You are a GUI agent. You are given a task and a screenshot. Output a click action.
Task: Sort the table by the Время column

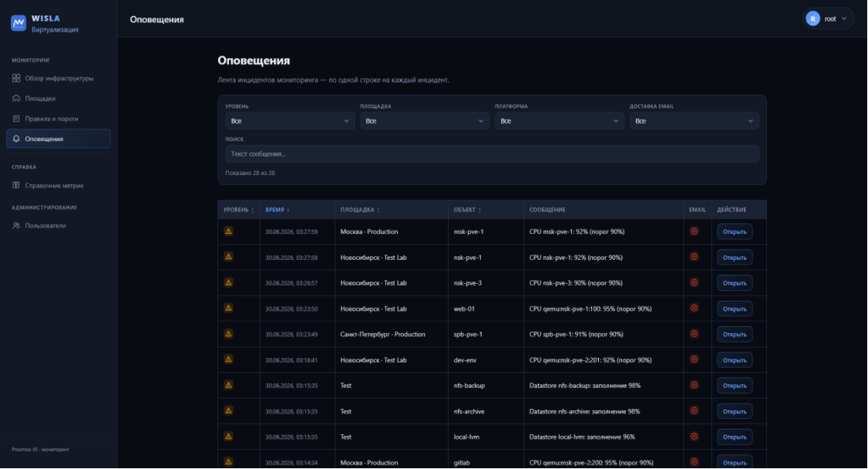278,210
